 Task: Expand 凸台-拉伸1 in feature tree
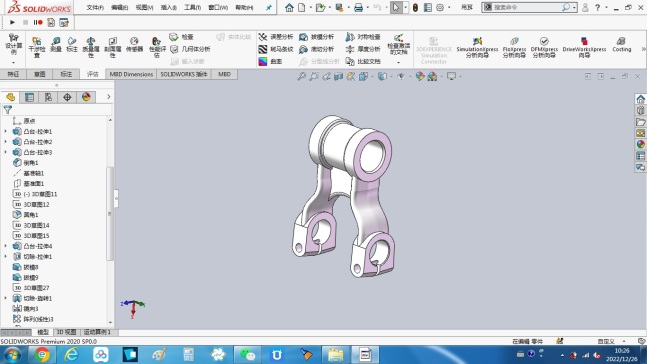point(5,131)
